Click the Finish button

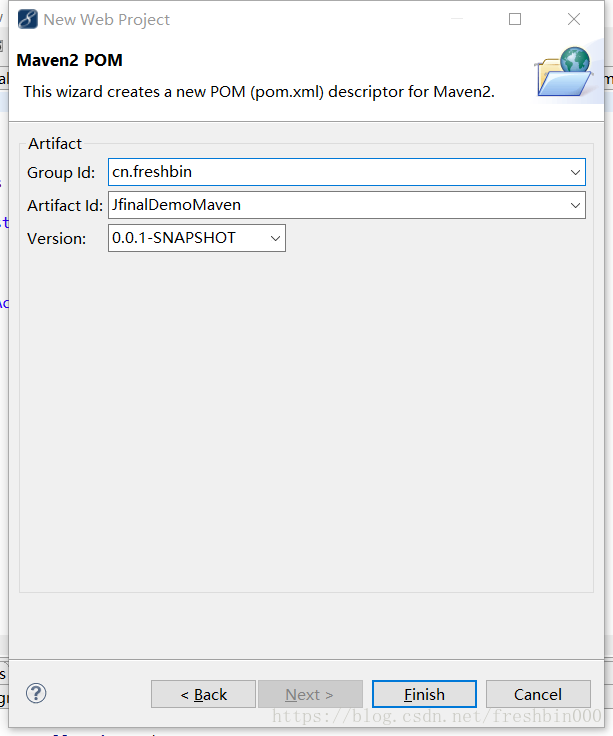tap(424, 694)
